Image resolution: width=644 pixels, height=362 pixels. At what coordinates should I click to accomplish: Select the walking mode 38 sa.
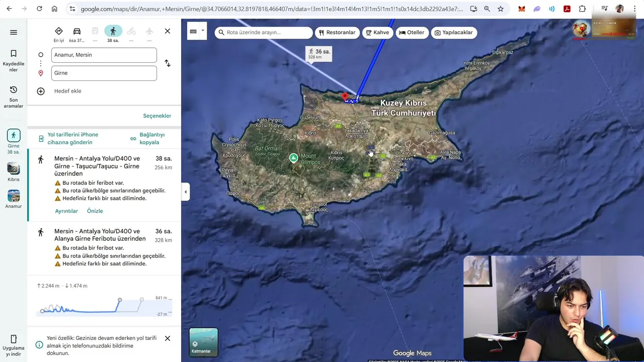[x=113, y=34]
